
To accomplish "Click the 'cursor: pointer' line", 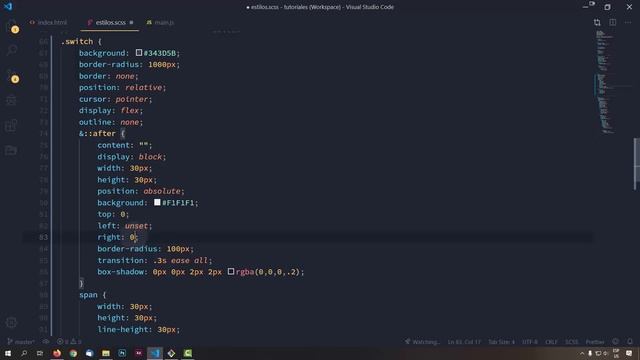I will (x=115, y=99).
